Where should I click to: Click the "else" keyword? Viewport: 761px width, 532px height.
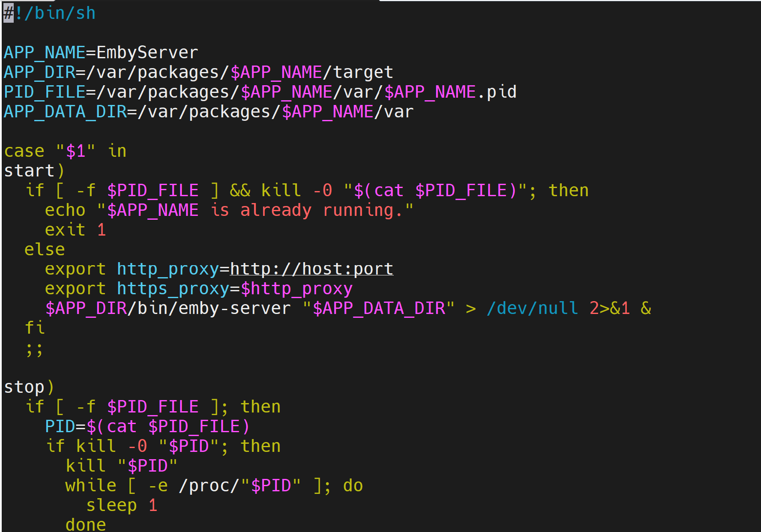pos(45,250)
